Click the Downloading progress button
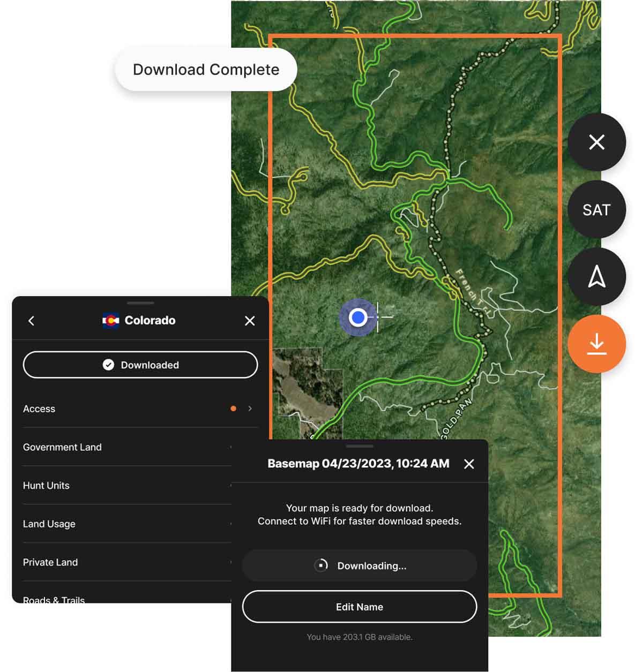 click(x=360, y=565)
